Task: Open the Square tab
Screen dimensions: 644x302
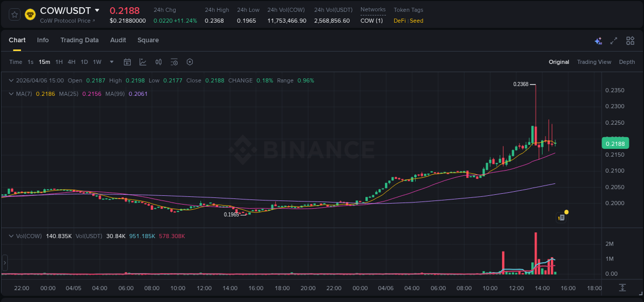Action: tap(148, 40)
